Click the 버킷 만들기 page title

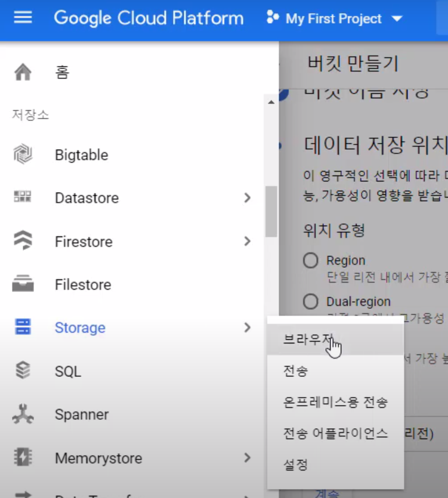tap(353, 63)
